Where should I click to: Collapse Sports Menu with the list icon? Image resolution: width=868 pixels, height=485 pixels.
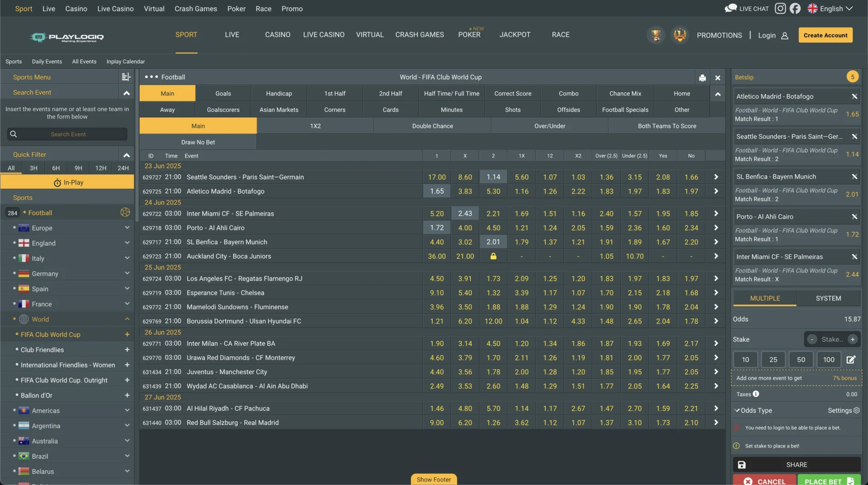[x=126, y=77]
